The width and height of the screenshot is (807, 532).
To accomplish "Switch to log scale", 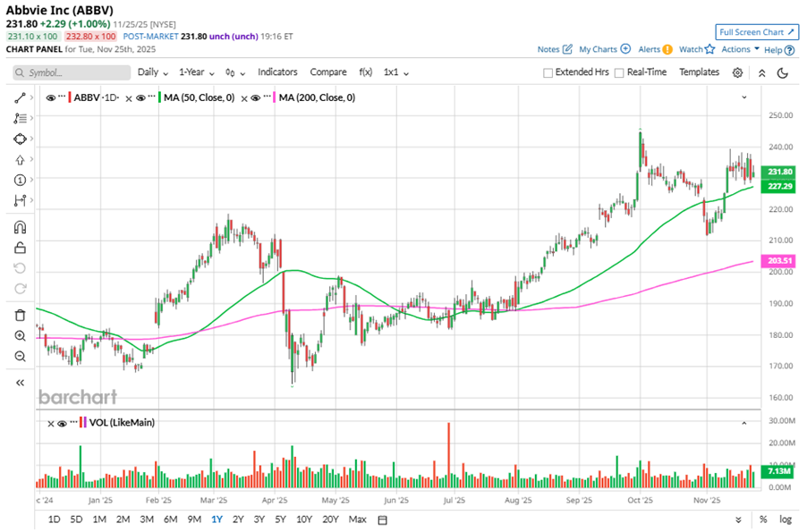I will pyautogui.click(x=786, y=519).
